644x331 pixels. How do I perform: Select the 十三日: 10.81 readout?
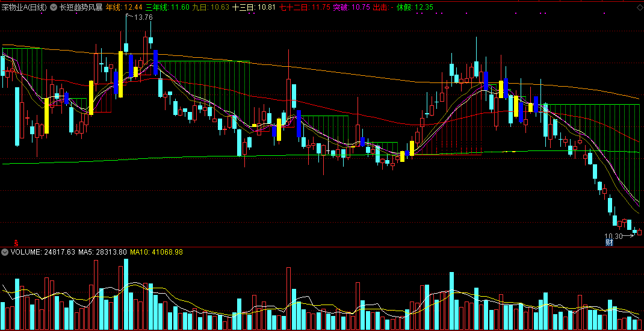(253, 7)
